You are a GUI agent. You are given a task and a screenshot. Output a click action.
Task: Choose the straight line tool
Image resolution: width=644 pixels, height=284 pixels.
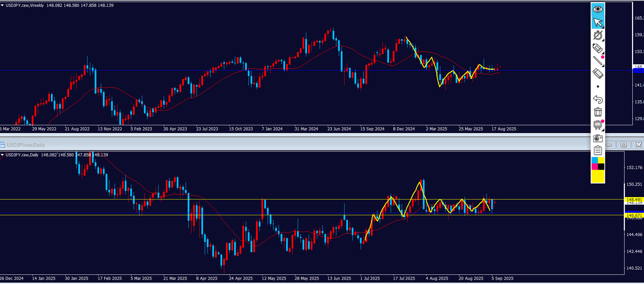598,61
